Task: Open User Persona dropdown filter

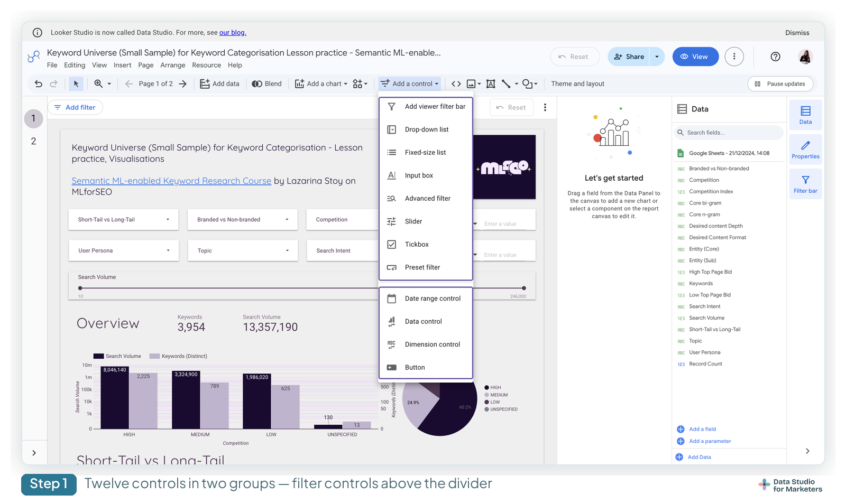Action: (x=123, y=250)
